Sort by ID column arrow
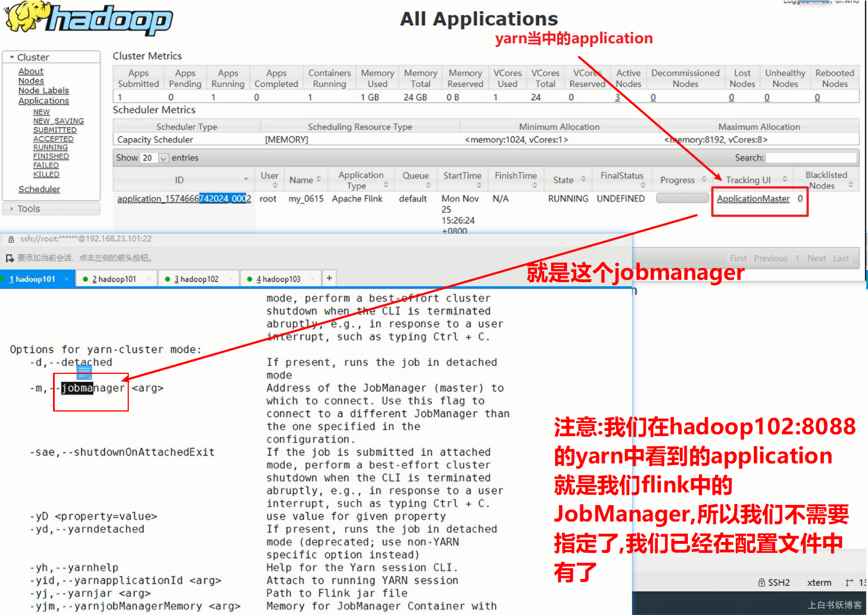This screenshot has width=868, height=615. pyautogui.click(x=246, y=180)
